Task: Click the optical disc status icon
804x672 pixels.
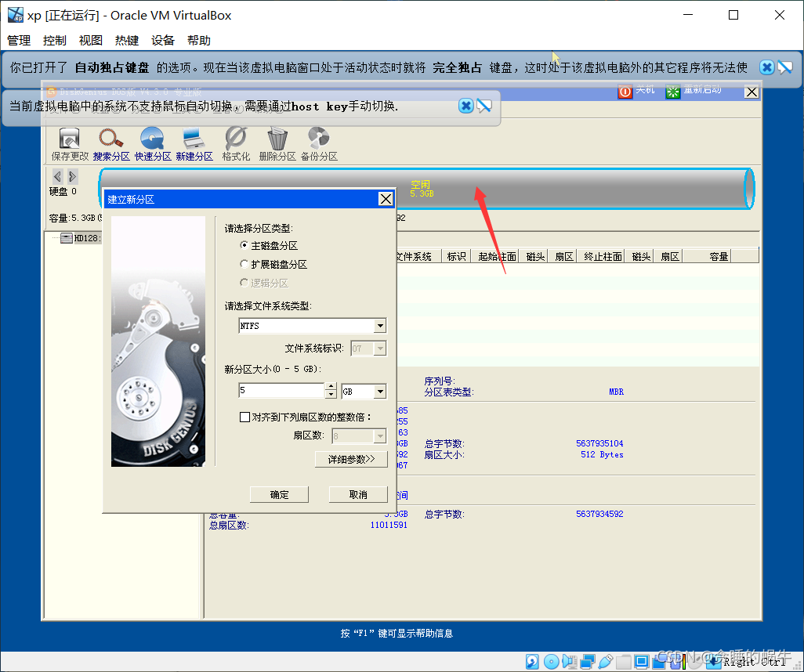Action: coord(551,661)
